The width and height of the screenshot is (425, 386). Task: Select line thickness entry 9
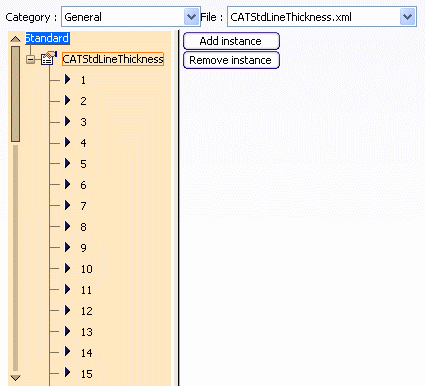(x=83, y=248)
